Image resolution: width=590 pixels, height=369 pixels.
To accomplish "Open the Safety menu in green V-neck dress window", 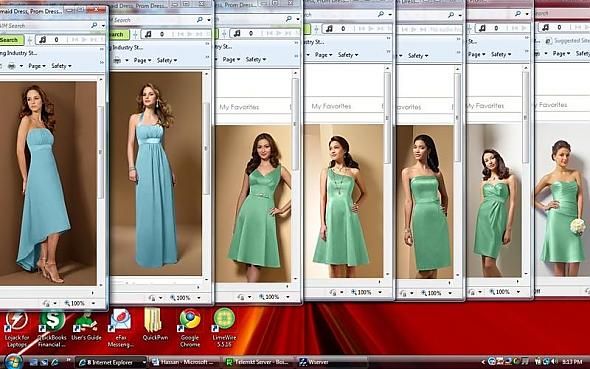I will 256,59.
